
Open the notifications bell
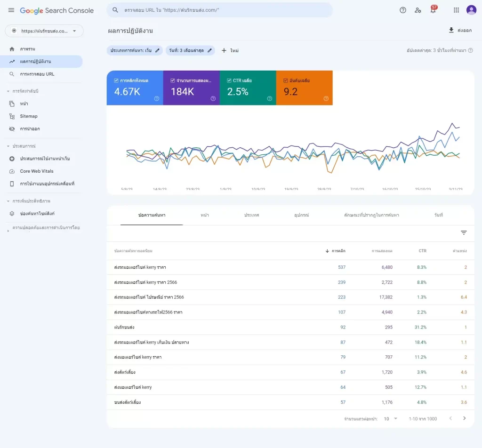point(433,10)
